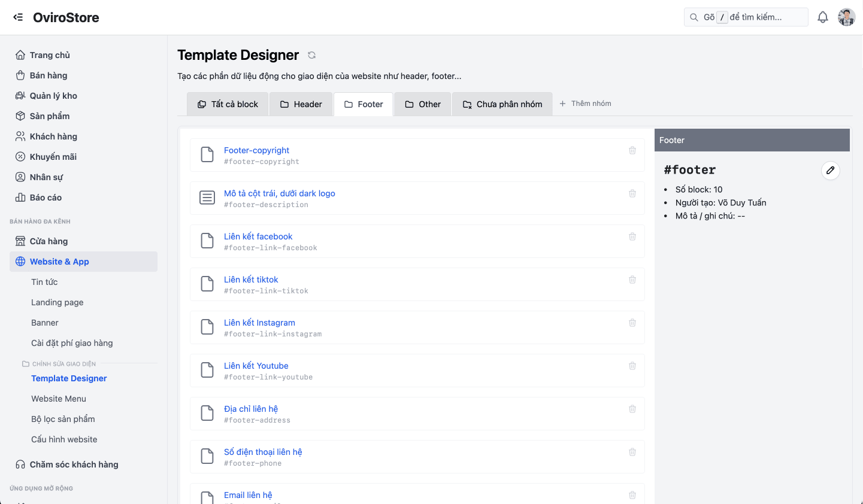The height and width of the screenshot is (504, 863).
Task: Collapse the sidebar with the top-left arrow
Action: pyautogui.click(x=18, y=17)
